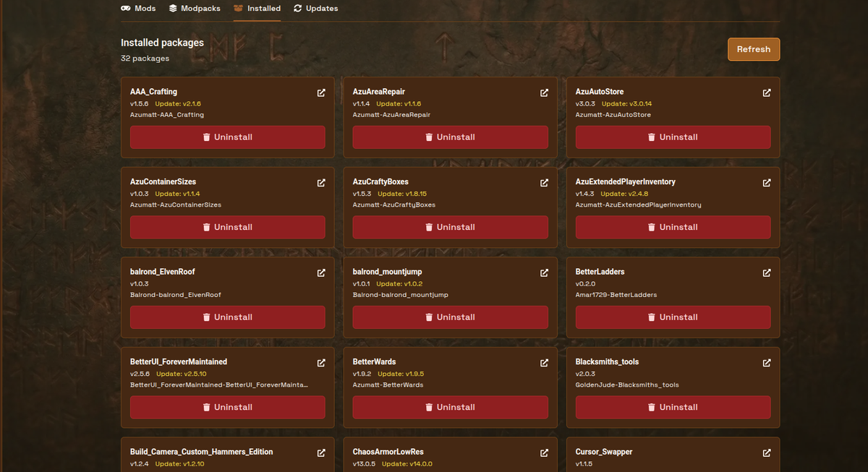Open external link for AzuAutoStore
The width and height of the screenshot is (868, 472).
click(767, 93)
